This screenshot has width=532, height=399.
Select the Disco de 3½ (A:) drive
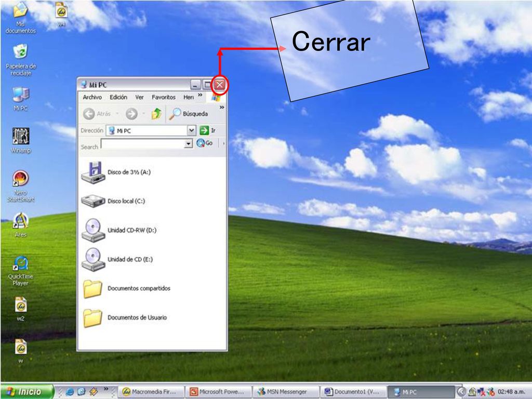pyautogui.click(x=116, y=172)
